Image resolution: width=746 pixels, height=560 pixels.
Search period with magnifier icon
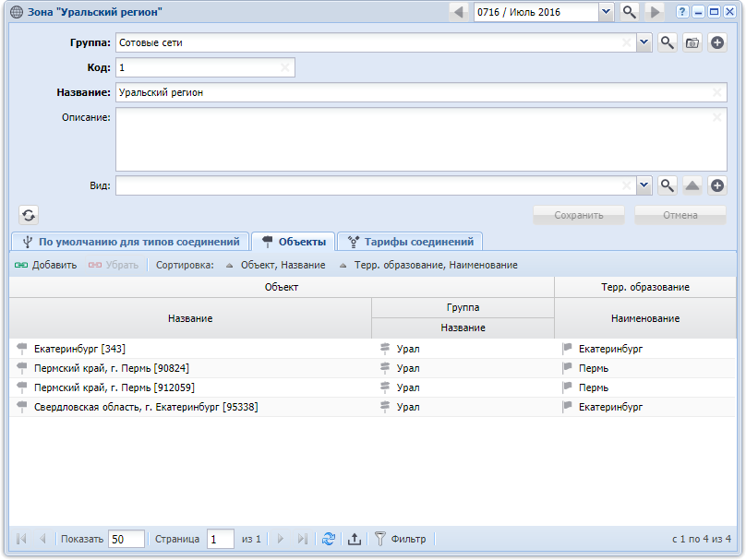click(630, 12)
